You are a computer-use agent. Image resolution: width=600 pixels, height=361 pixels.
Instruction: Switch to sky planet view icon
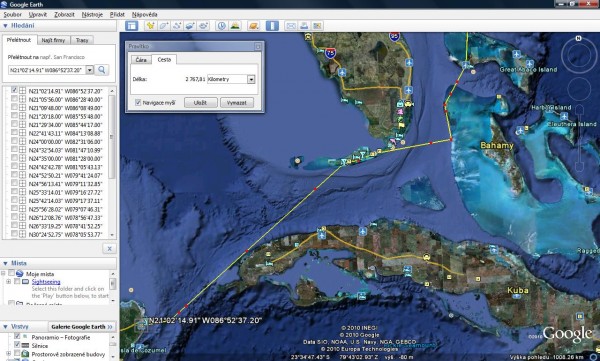point(254,26)
